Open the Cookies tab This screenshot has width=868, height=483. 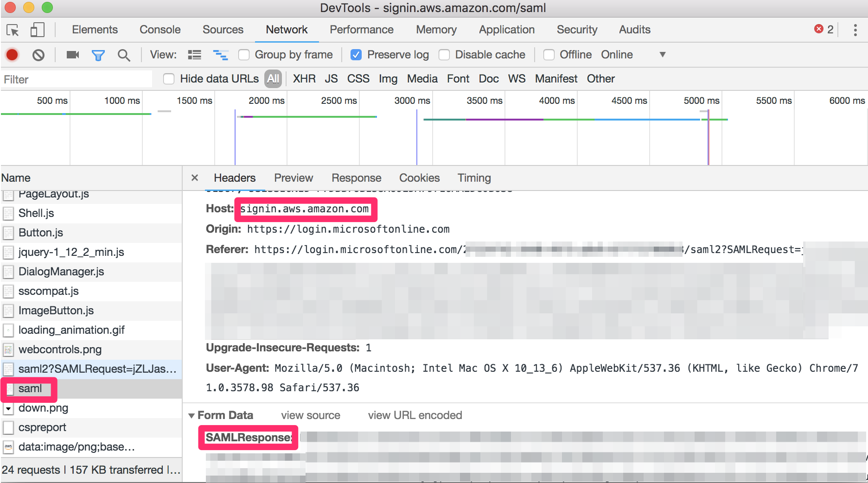[x=420, y=178]
